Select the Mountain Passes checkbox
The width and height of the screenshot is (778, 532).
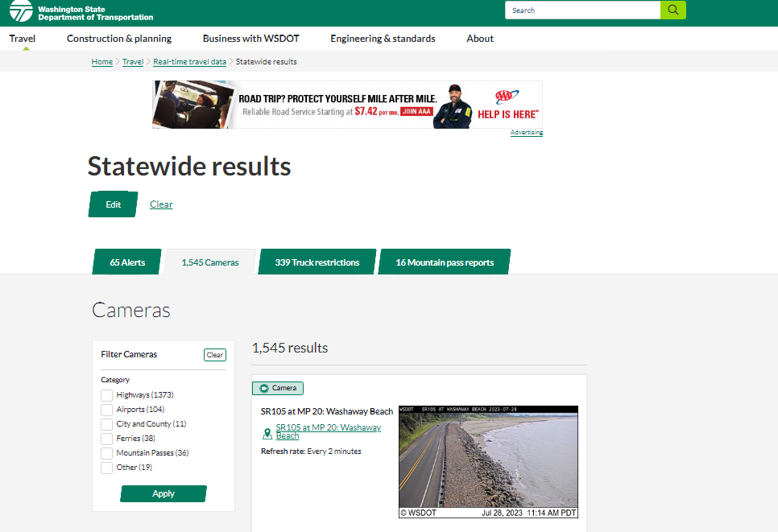click(x=106, y=453)
